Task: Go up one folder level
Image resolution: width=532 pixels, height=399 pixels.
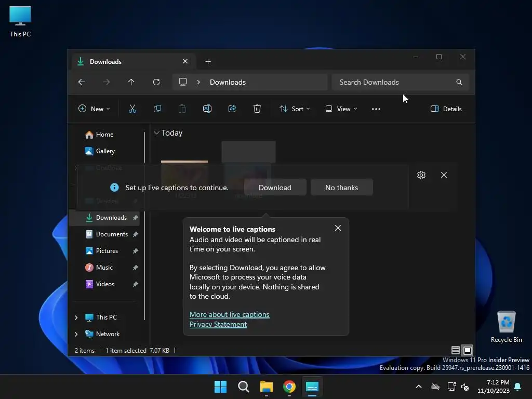Action: 131,82
